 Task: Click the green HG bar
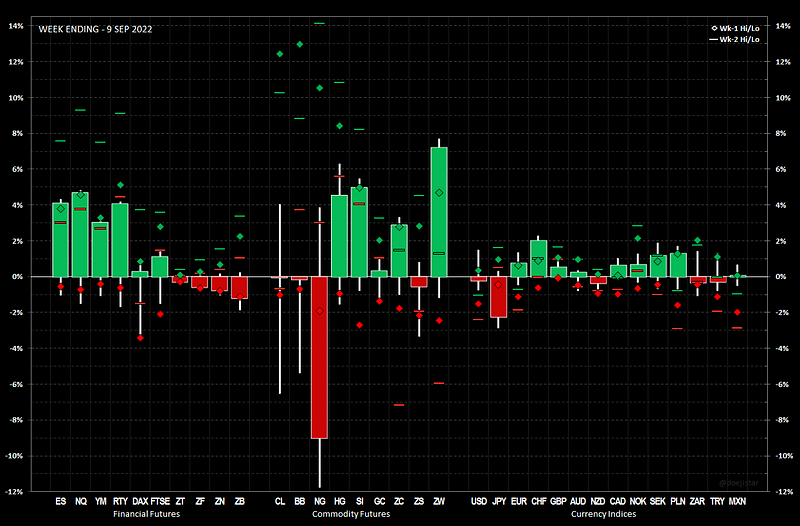point(339,236)
